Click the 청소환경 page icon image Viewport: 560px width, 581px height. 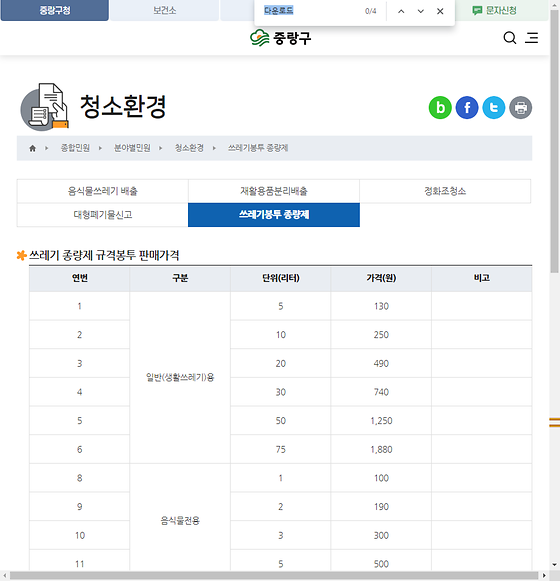44,107
